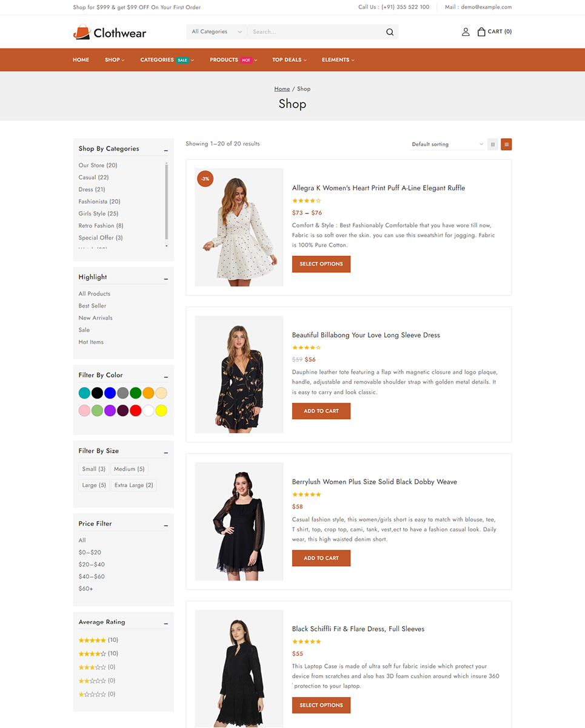Open the shopping cart bag icon
Image resolution: width=585 pixels, height=728 pixels.
(481, 32)
